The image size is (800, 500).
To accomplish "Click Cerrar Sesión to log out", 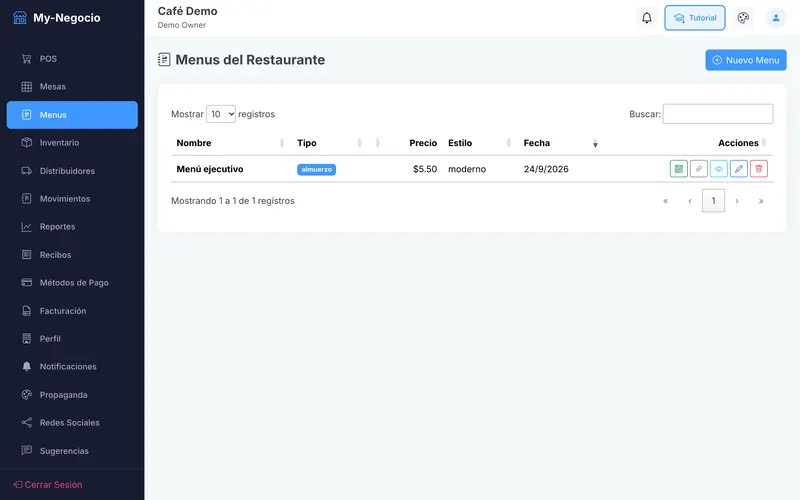I will [x=48, y=485].
